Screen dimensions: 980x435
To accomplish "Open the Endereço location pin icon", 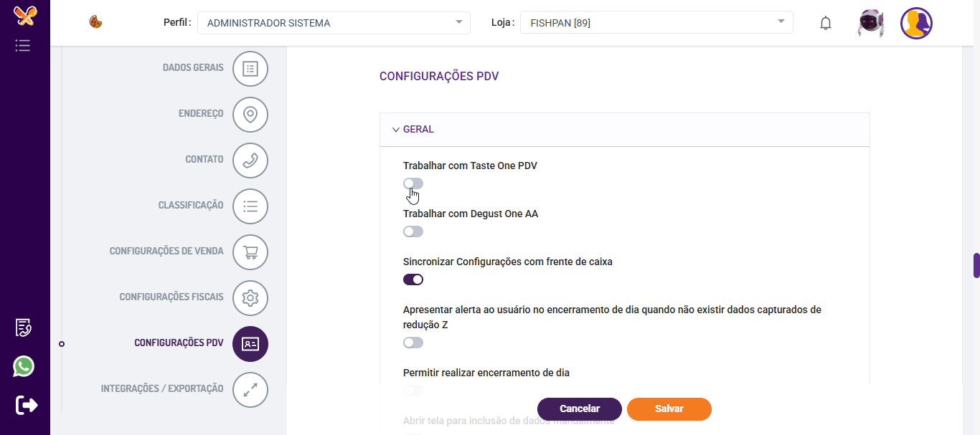I will click(250, 115).
